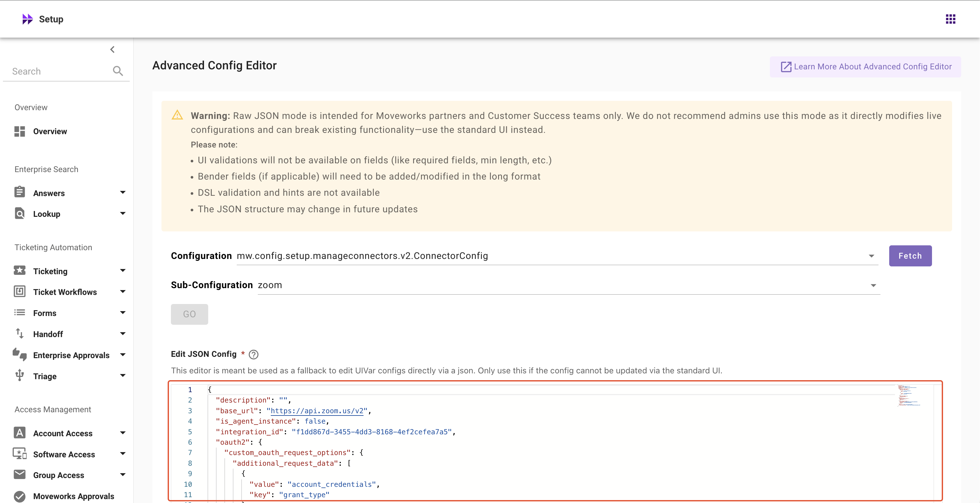
Task: Open the Configuration dropdown
Action: 871,256
